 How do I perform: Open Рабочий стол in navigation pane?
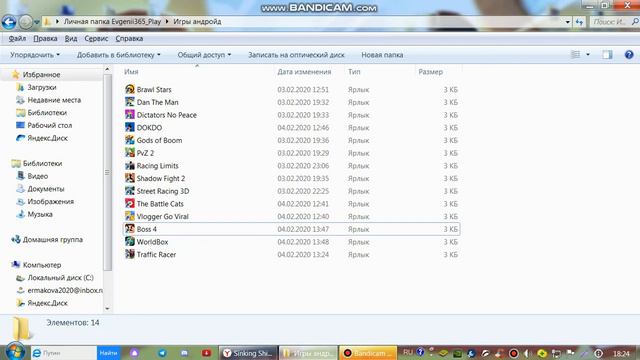point(49,125)
